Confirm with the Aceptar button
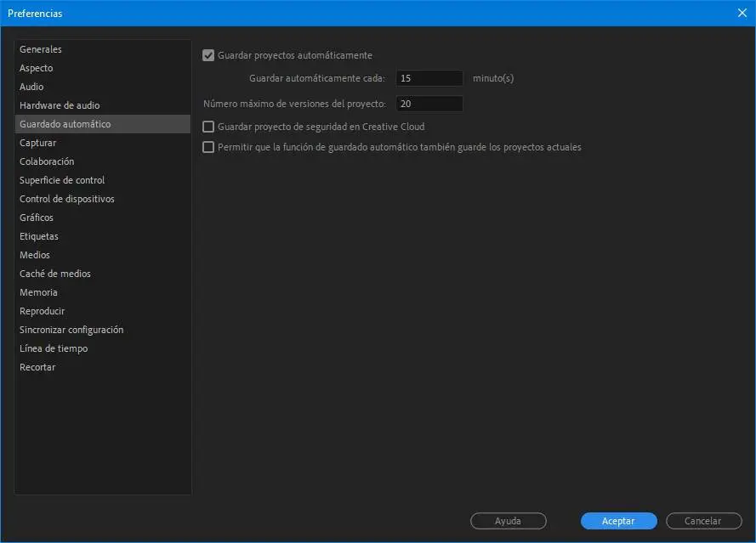The image size is (756, 543). pos(618,521)
